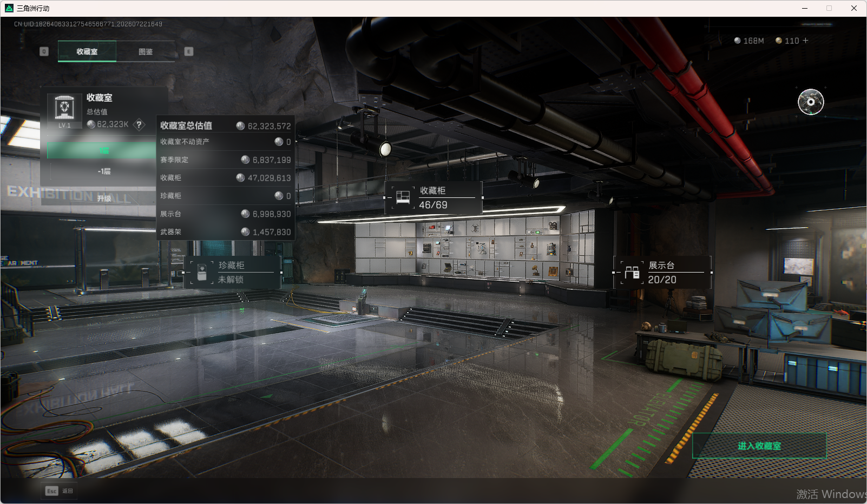Open the 收藏室 tab
This screenshot has height=504, width=867.
pos(87,51)
